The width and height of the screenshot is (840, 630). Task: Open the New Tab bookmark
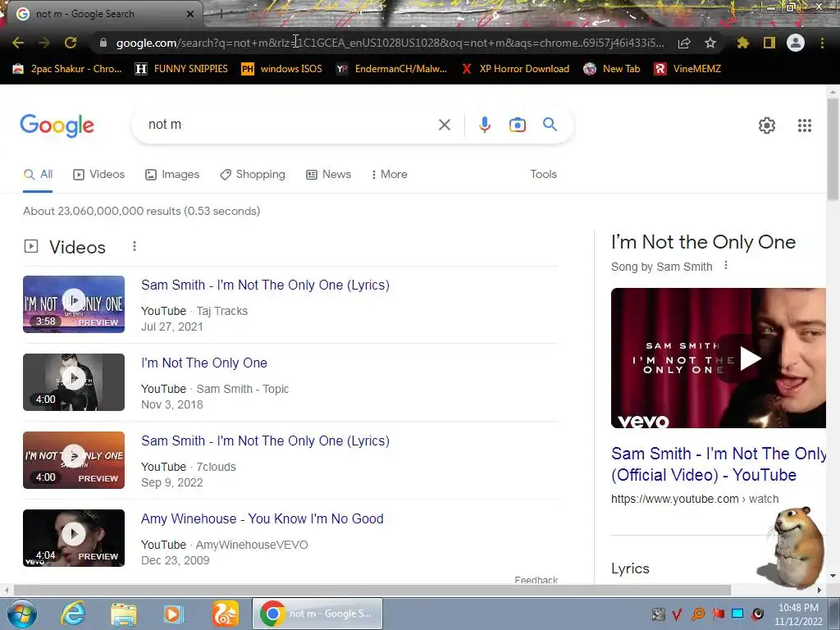[x=612, y=69]
